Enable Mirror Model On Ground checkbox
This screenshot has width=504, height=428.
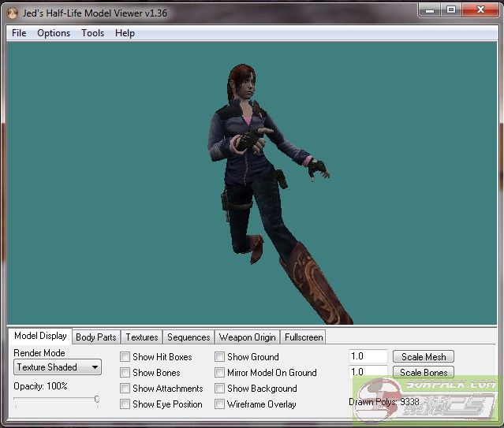pyautogui.click(x=219, y=373)
